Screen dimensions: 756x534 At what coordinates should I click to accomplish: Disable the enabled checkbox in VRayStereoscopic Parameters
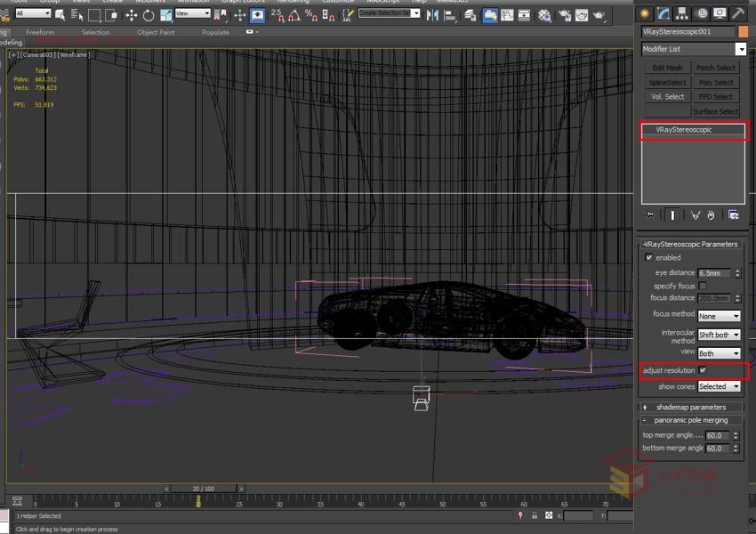tap(648, 257)
